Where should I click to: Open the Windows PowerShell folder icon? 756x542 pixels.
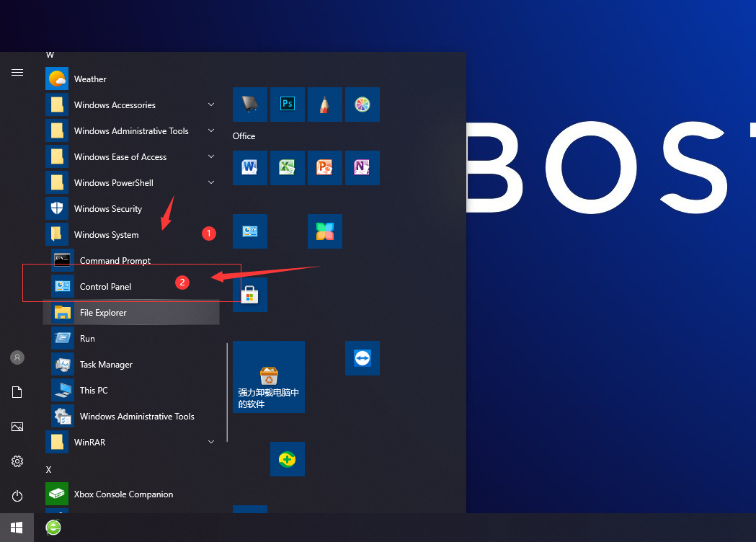click(57, 183)
